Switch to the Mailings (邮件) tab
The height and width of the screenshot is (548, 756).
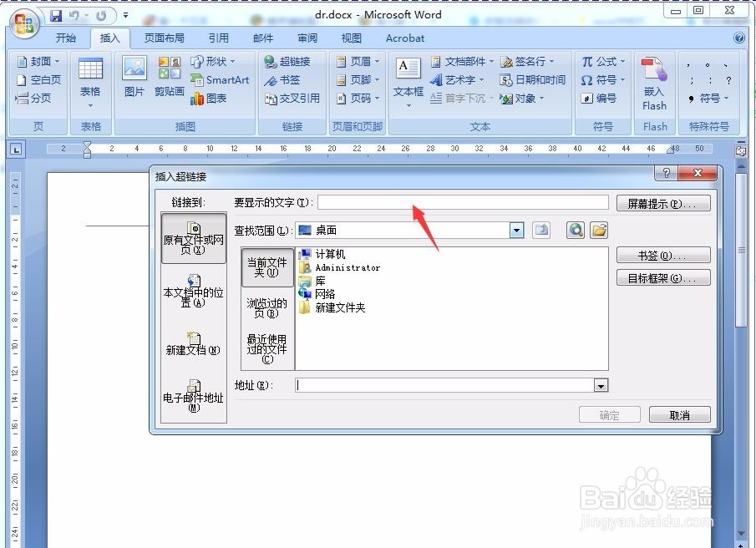pos(263,38)
